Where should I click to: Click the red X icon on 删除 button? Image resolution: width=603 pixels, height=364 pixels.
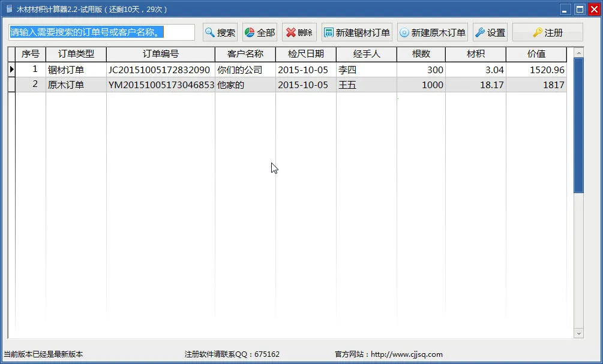point(290,32)
